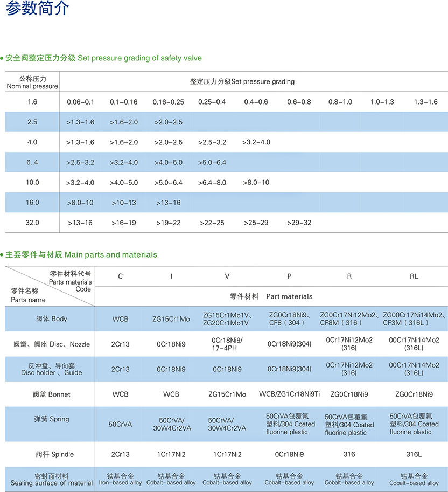Select the 0.4–0.6 cell

[x=256, y=102]
